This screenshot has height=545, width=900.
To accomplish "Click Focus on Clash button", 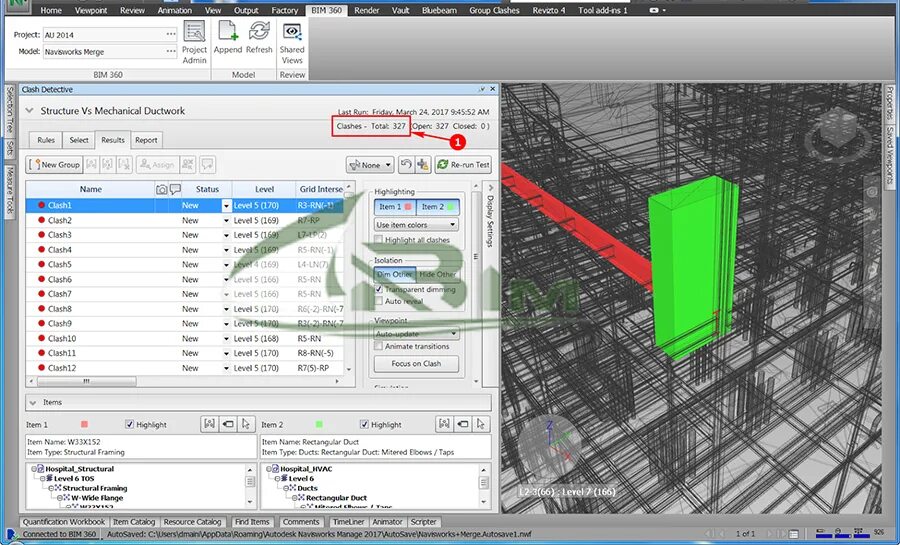I will [416, 364].
